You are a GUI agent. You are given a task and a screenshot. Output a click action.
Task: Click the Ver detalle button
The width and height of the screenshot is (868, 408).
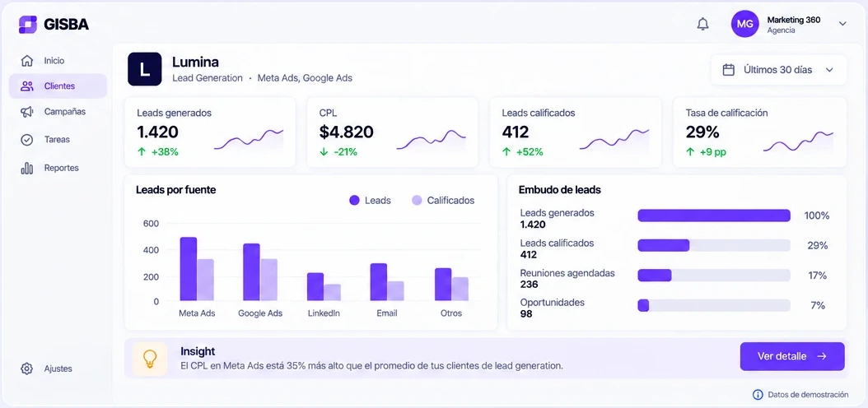(792, 356)
